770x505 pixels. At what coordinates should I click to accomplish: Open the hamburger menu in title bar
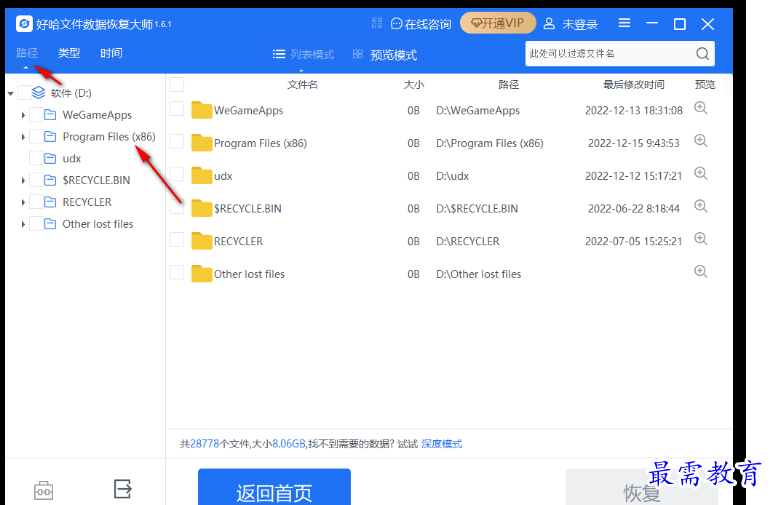(x=624, y=23)
